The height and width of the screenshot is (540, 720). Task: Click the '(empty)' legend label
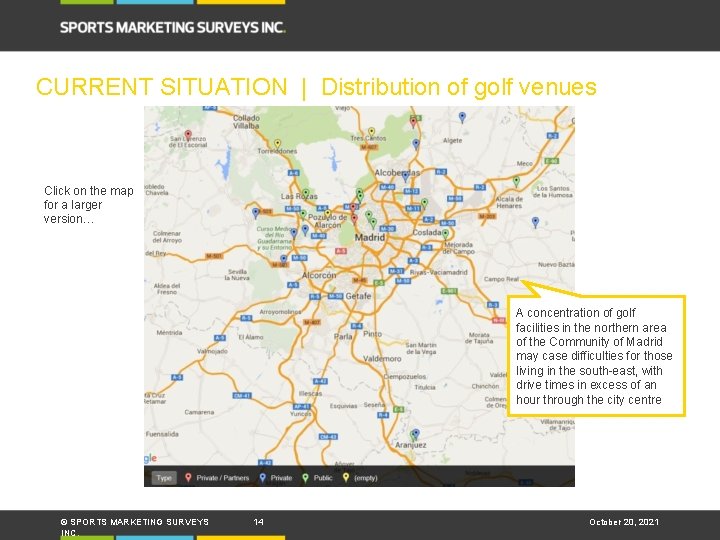[366, 478]
